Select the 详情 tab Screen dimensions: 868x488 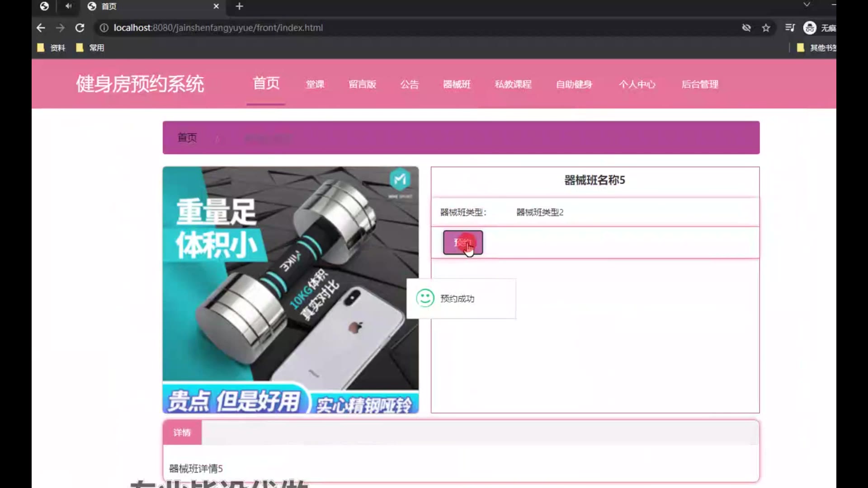pyautogui.click(x=182, y=433)
